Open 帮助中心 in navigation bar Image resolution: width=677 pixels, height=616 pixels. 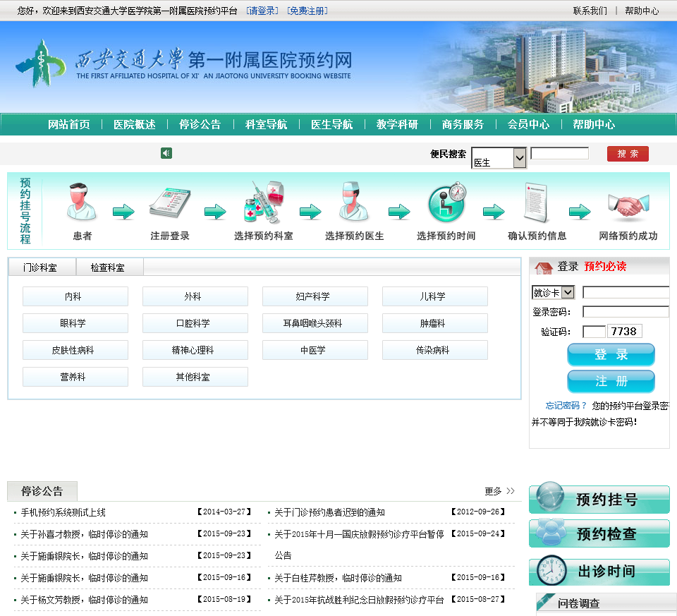coord(594,124)
